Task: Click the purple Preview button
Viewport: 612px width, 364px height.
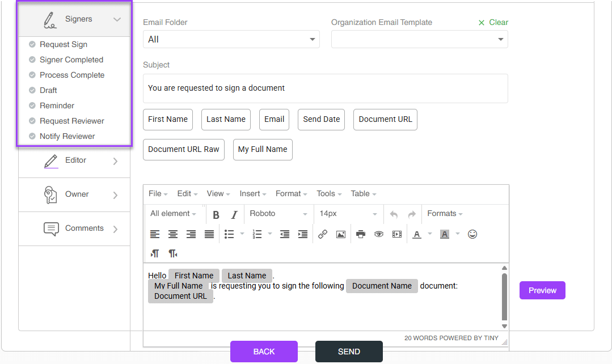Action: [x=542, y=290]
